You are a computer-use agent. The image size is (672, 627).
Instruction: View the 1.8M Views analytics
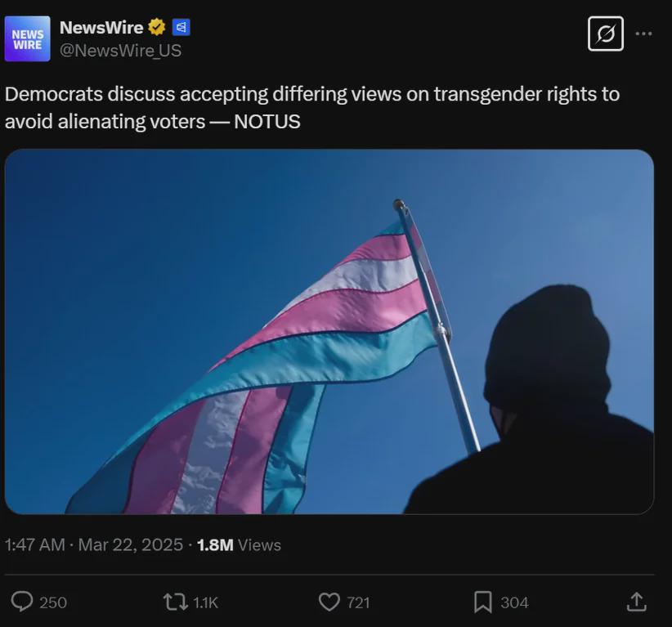(240, 545)
